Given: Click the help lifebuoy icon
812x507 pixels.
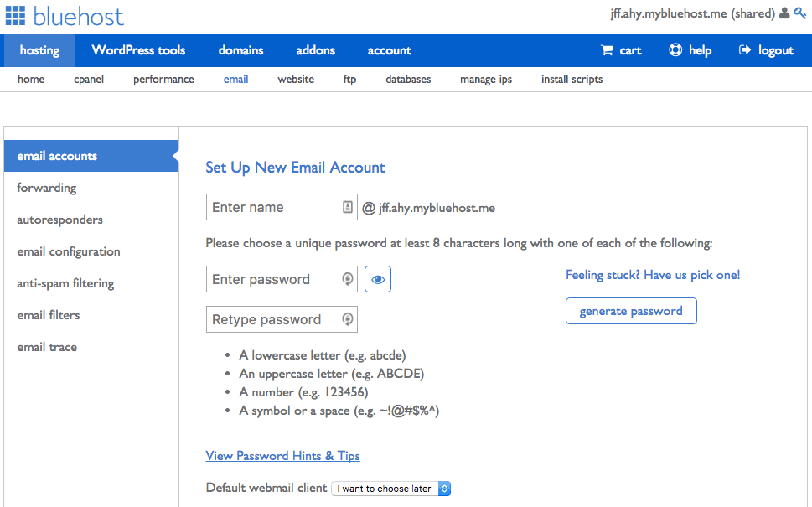Looking at the screenshot, I should [675, 49].
